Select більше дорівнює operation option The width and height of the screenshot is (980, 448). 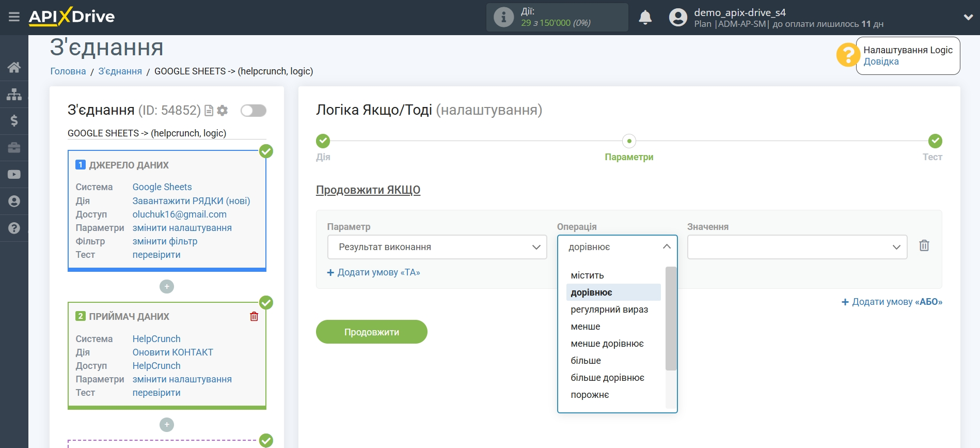[x=613, y=378]
